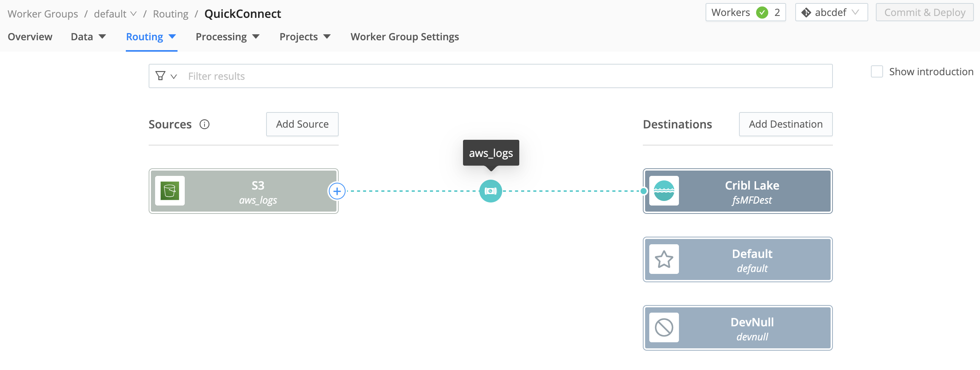The height and width of the screenshot is (370, 980).
Task: Enable the Show introduction checkbox
Action: pos(877,71)
